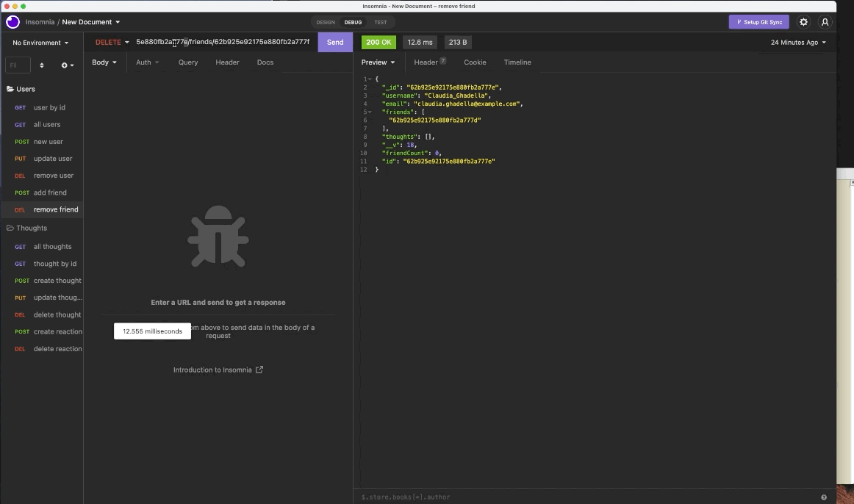This screenshot has height=504, width=854.
Task: Click the account profile icon
Action: [825, 21]
